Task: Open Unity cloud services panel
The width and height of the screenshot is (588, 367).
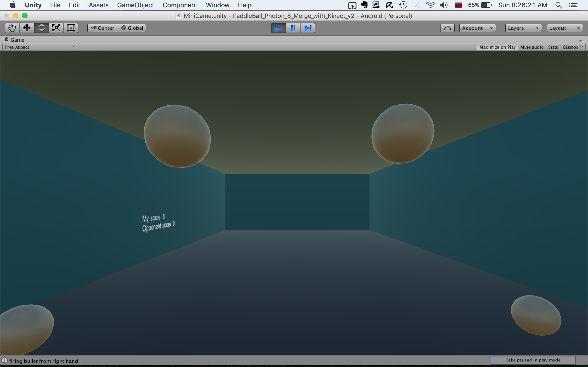Action: [x=447, y=28]
